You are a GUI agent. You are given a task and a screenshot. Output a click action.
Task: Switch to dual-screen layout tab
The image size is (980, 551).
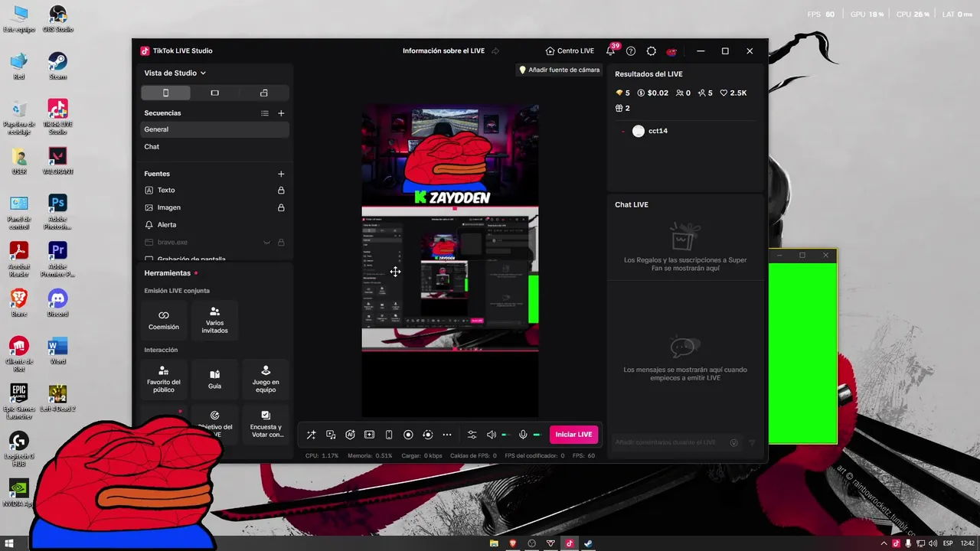tap(263, 93)
